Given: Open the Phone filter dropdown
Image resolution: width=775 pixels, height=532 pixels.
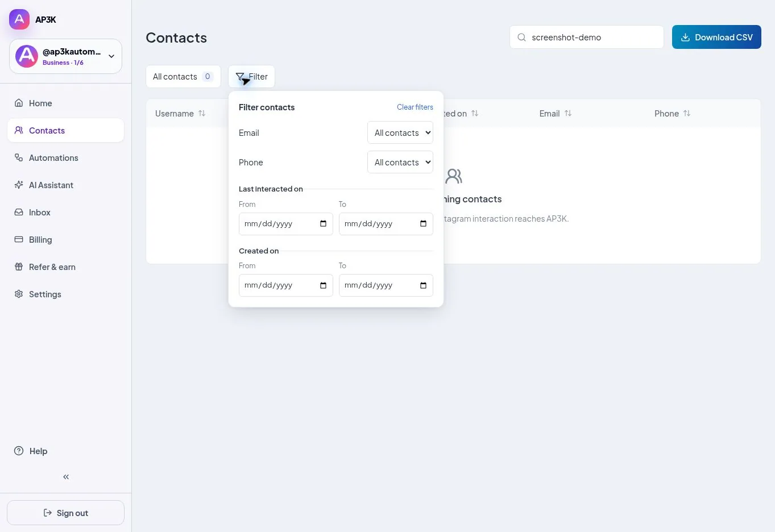Looking at the screenshot, I should point(400,162).
